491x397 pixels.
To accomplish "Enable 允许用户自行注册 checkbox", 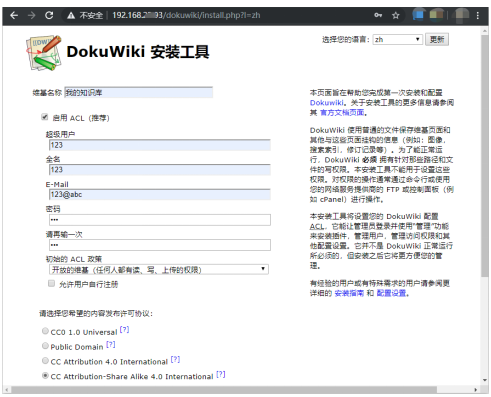I will coord(51,284).
